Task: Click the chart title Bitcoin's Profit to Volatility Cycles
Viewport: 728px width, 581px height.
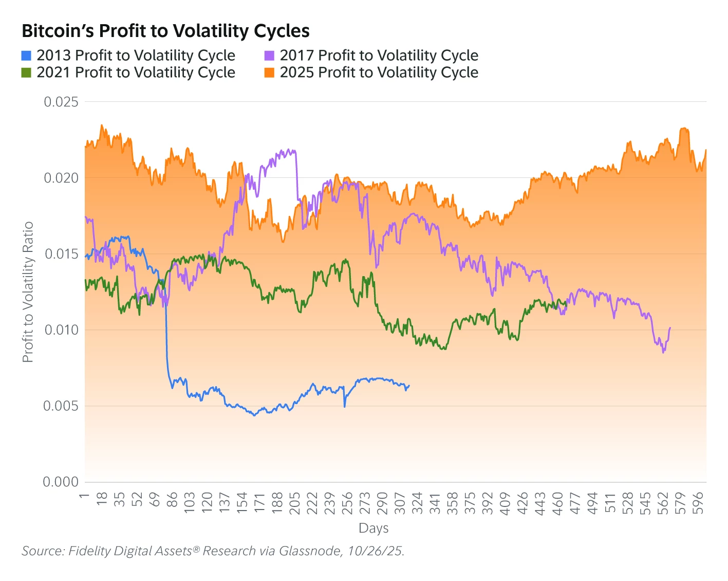Action: click(x=165, y=31)
